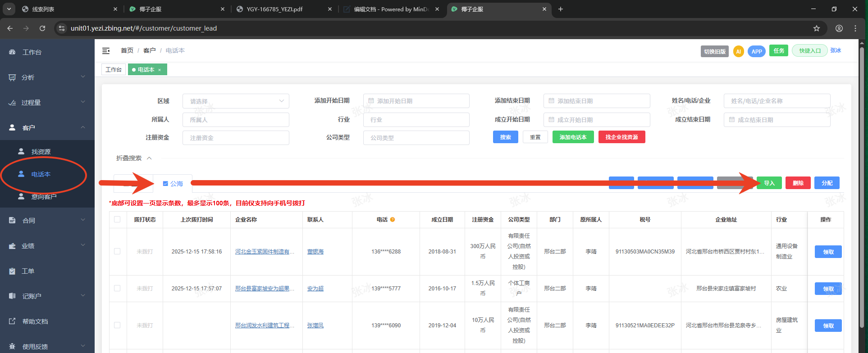Switch to 编辑文档 MinDoc browser tab
Viewport: 868px width, 353px height.
[x=391, y=9]
